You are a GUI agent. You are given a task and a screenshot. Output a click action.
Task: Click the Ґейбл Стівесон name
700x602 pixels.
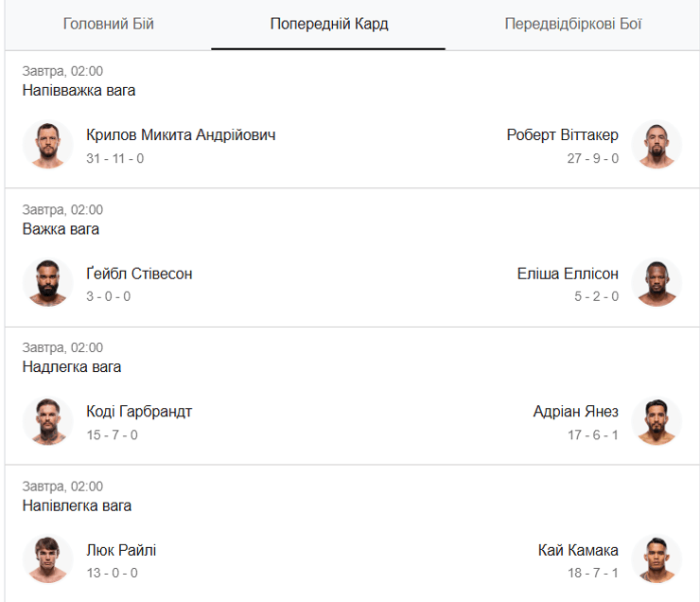[x=139, y=274]
